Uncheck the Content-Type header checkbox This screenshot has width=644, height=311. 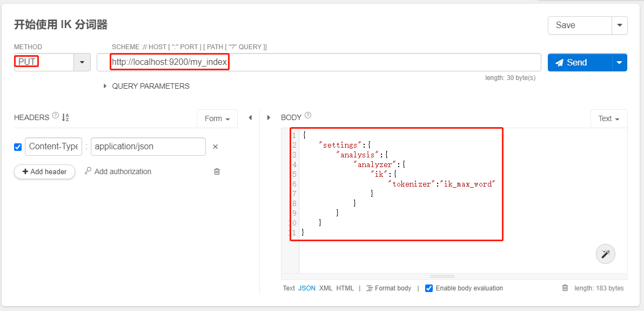(x=18, y=147)
